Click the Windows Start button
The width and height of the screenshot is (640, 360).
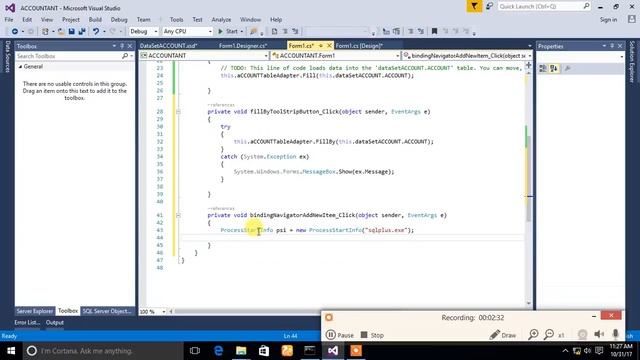click(11, 351)
